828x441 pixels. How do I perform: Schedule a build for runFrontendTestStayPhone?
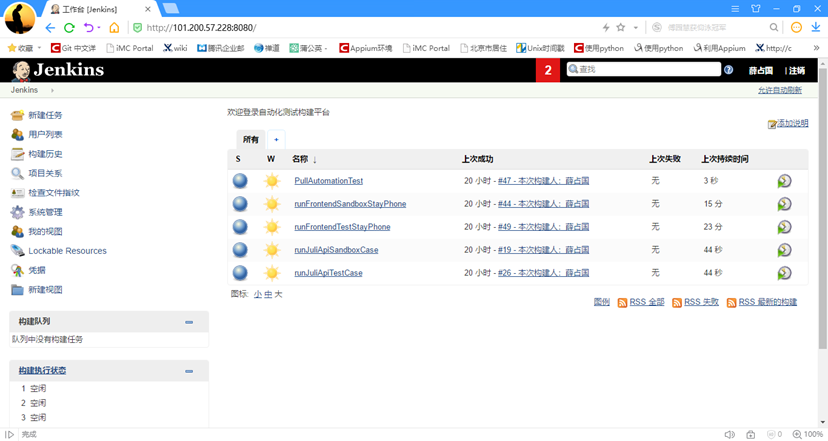[x=784, y=227]
